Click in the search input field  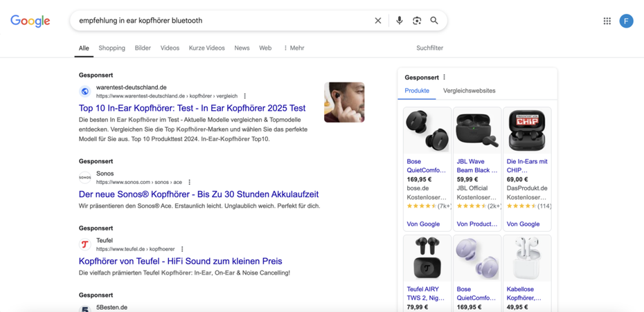click(222, 21)
